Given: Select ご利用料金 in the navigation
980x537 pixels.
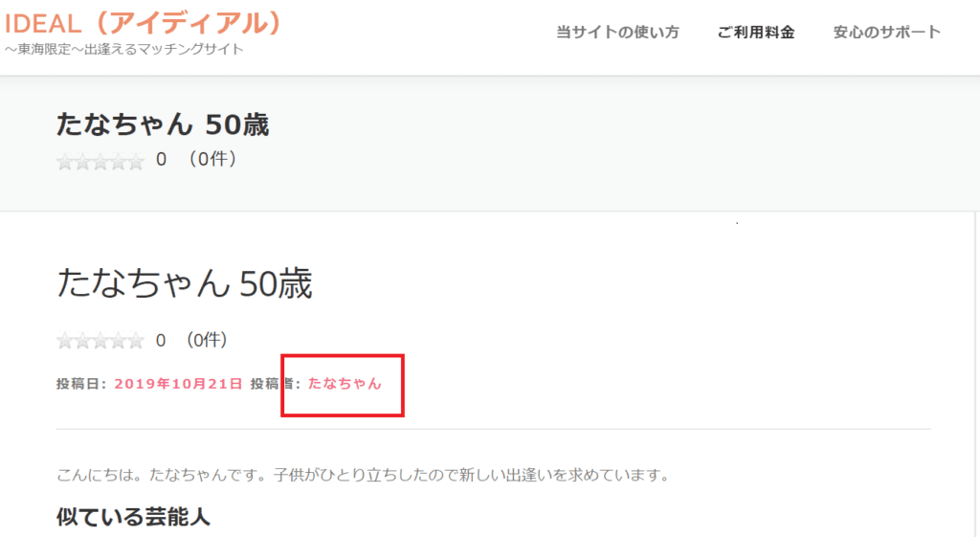Looking at the screenshot, I should pyautogui.click(x=756, y=32).
